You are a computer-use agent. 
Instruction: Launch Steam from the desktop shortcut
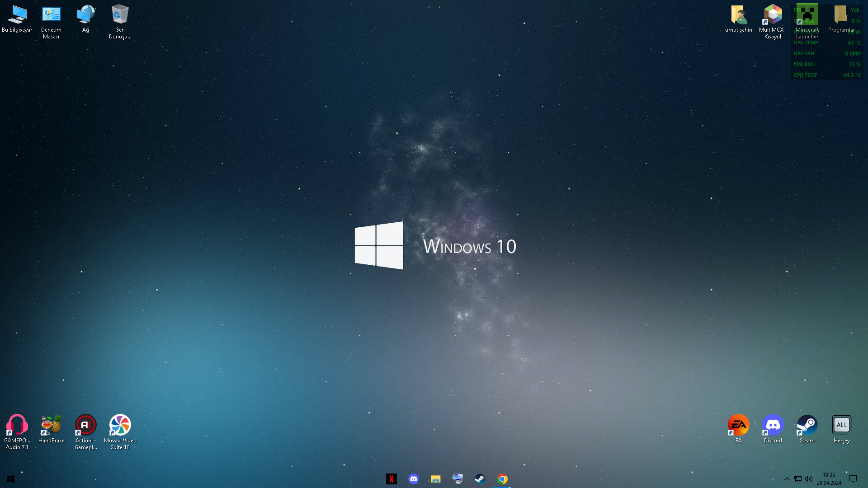[x=807, y=429]
